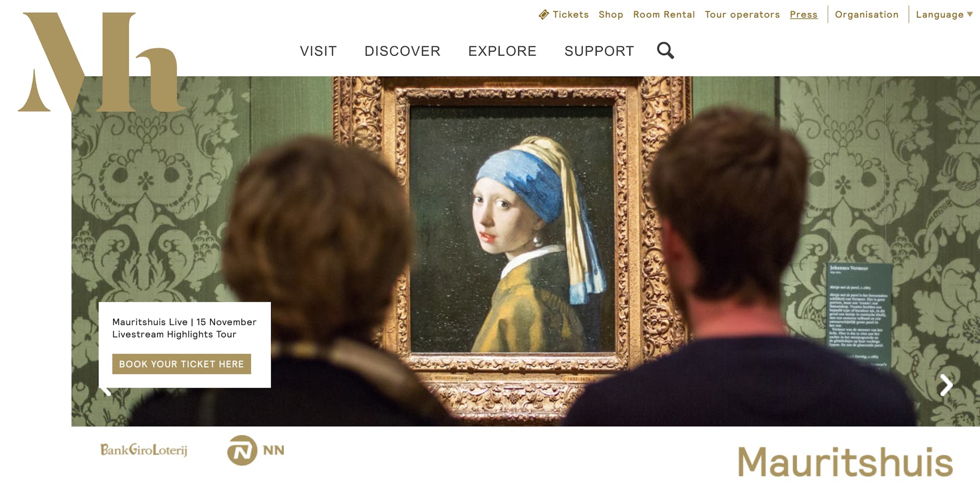Open the VISIT main menu
This screenshot has width=980, height=498.
pyautogui.click(x=318, y=51)
